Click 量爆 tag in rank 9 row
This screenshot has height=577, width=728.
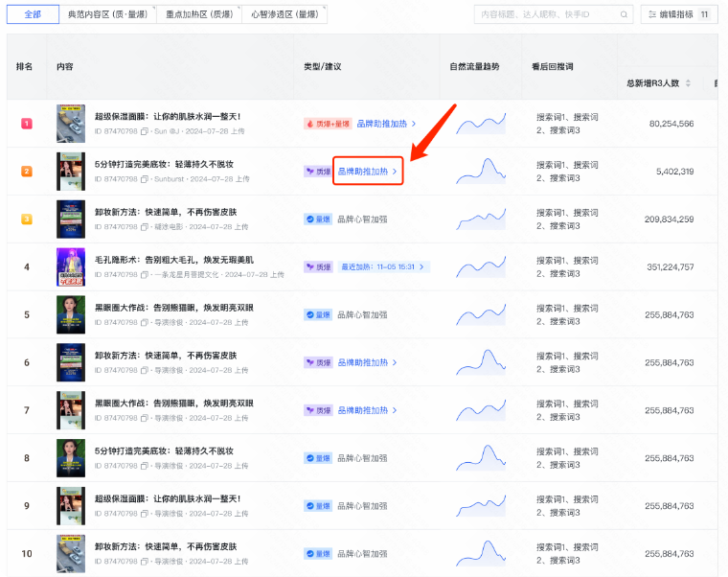click(x=318, y=506)
